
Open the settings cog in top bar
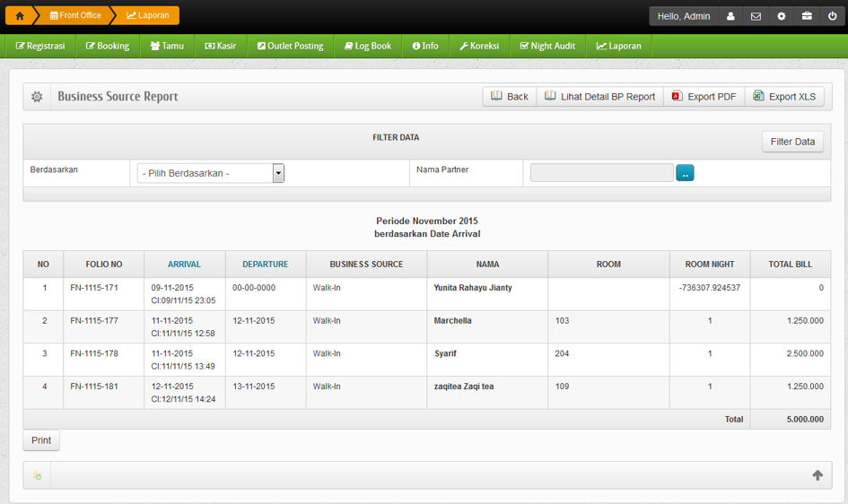[x=782, y=16]
